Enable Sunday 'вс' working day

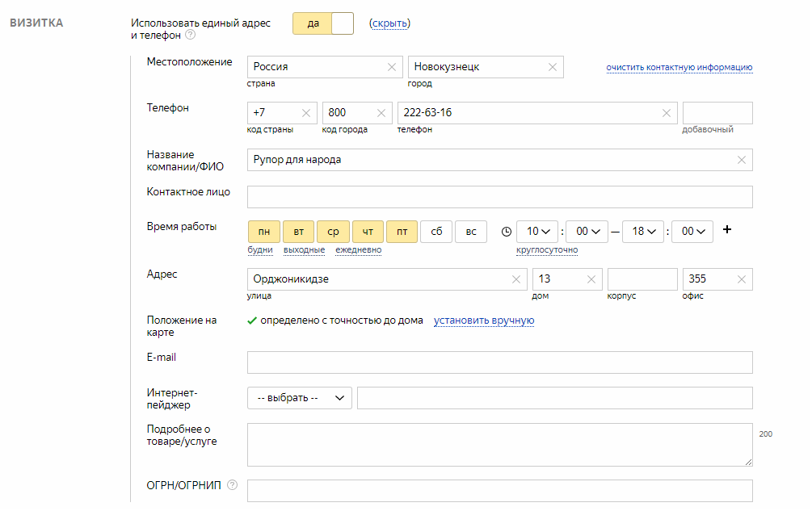[471, 232]
